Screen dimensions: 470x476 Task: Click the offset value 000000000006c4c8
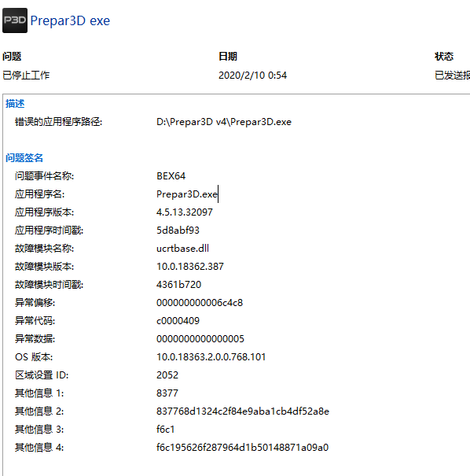tap(200, 303)
